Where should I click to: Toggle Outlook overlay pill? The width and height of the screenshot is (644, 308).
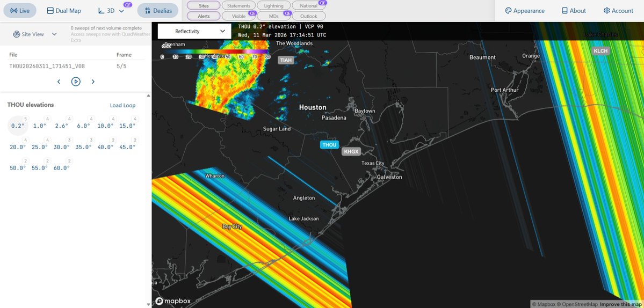coord(309,16)
